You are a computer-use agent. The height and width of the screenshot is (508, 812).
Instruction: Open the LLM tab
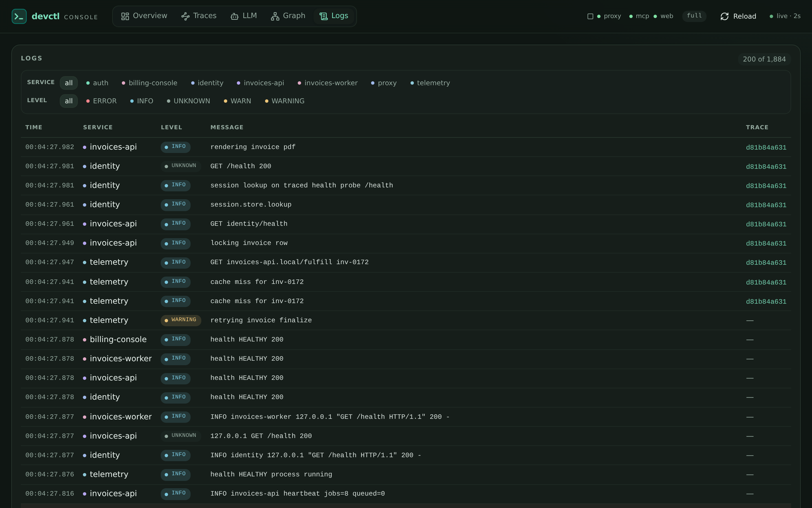pos(244,16)
